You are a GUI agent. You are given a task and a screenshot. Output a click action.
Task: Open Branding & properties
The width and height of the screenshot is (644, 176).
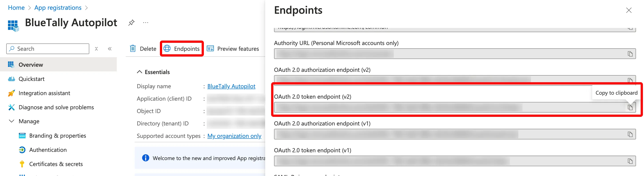coord(58,136)
